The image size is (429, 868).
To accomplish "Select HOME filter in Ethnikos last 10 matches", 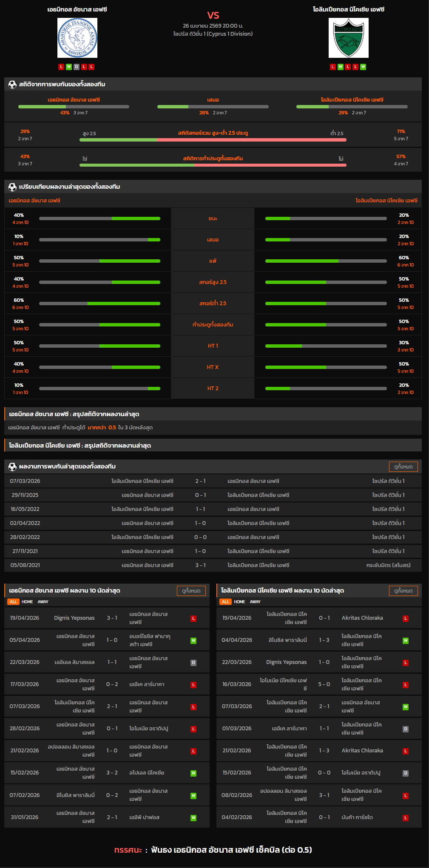I will coord(27,601).
